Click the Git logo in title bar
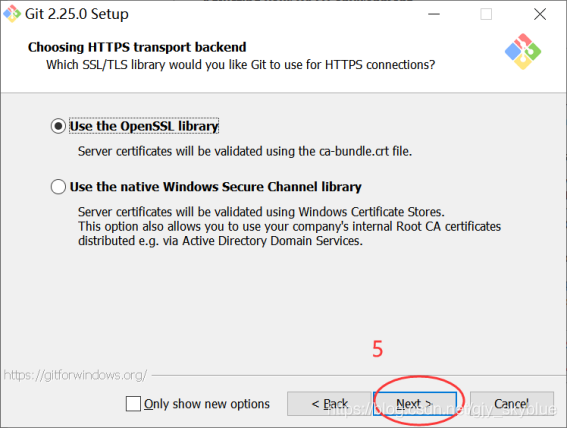This screenshot has height=428, width=567. tap(12, 14)
